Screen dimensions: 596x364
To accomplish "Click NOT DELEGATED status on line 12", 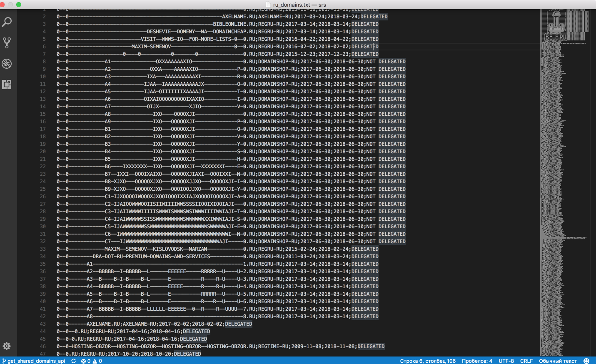I will click(x=386, y=92).
